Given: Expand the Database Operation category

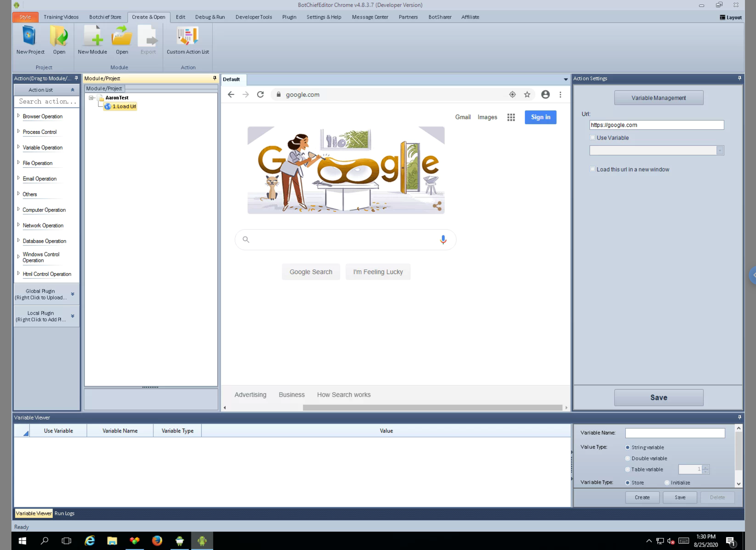Looking at the screenshot, I should point(18,241).
